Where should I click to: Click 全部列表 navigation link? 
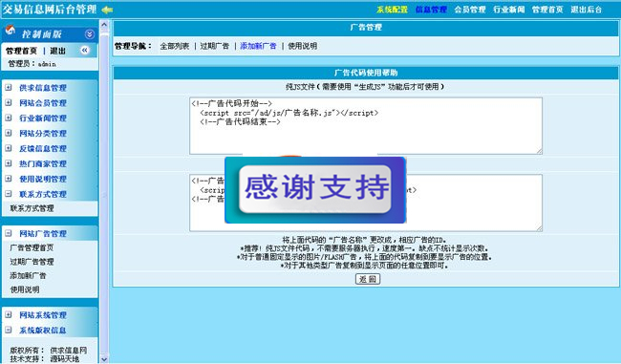(174, 46)
